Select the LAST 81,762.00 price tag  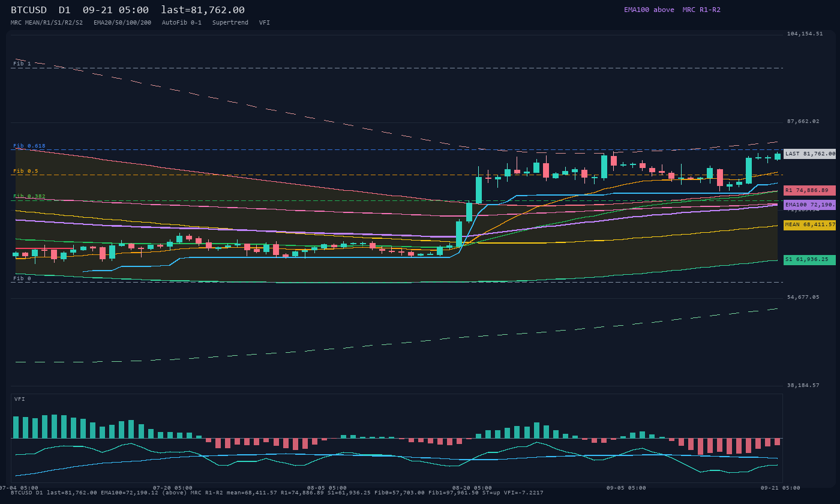[x=809, y=154]
